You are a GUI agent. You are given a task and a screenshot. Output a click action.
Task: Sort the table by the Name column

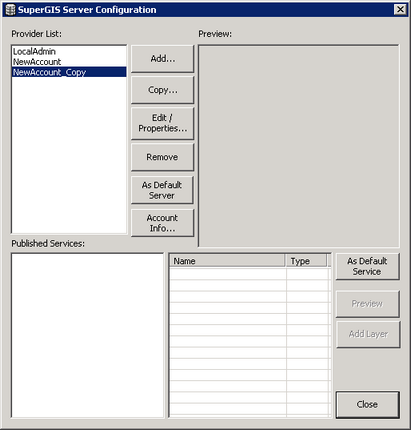pyautogui.click(x=227, y=261)
